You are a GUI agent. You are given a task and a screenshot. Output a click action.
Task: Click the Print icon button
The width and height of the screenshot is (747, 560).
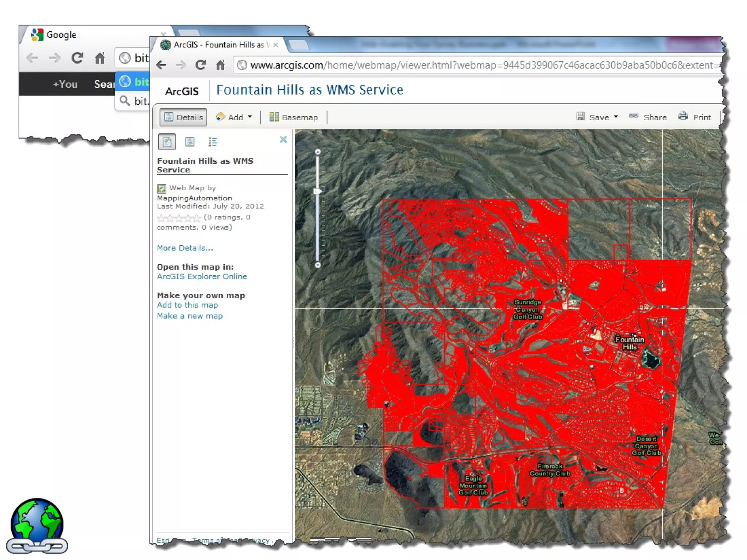click(x=683, y=117)
